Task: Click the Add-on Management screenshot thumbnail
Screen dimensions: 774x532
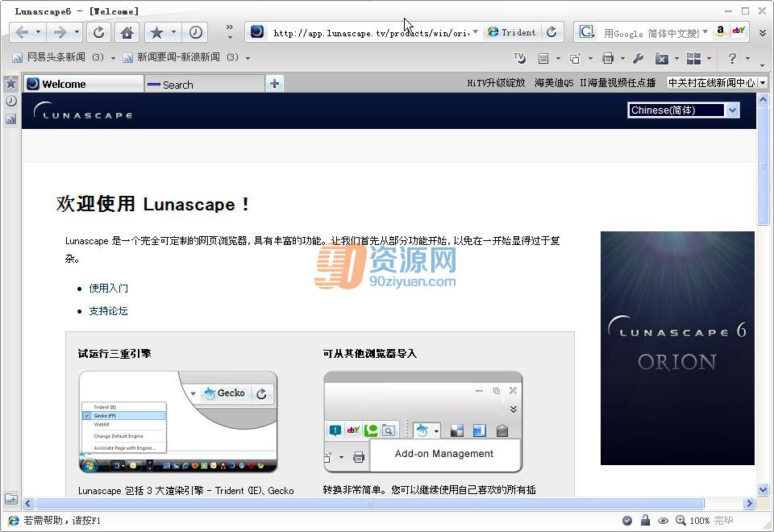Action: (x=423, y=422)
